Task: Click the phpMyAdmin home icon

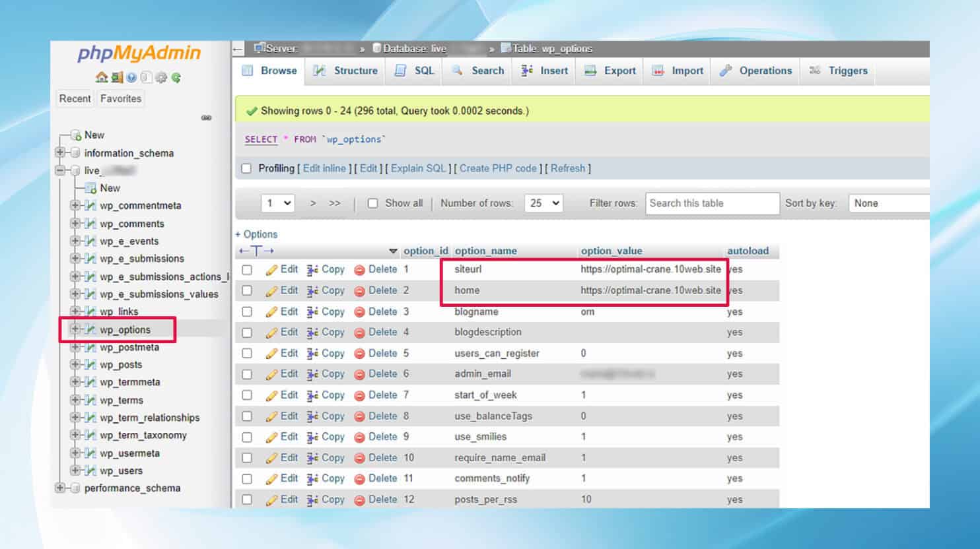Action: pyautogui.click(x=102, y=77)
